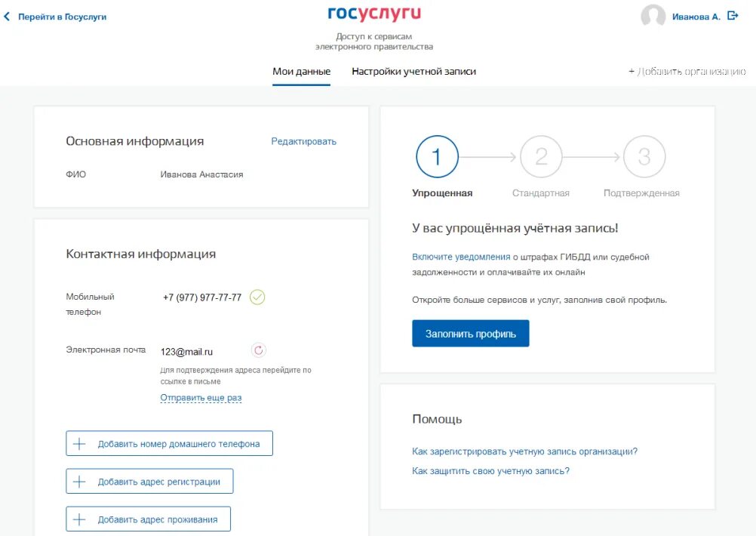Open Как защитить свою учетную запись
The image size is (756, 536).
coord(490,470)
